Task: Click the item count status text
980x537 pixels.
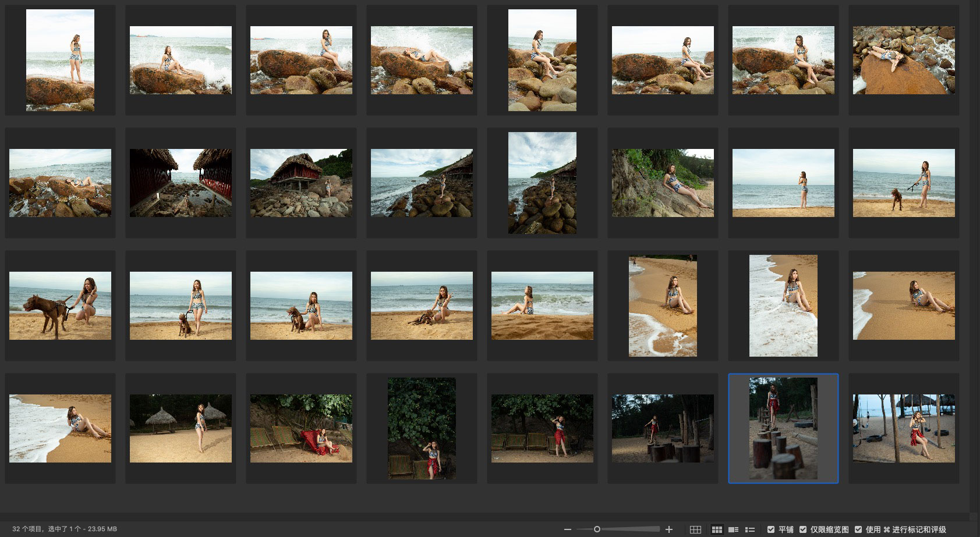Action: (x=64, y=529)
